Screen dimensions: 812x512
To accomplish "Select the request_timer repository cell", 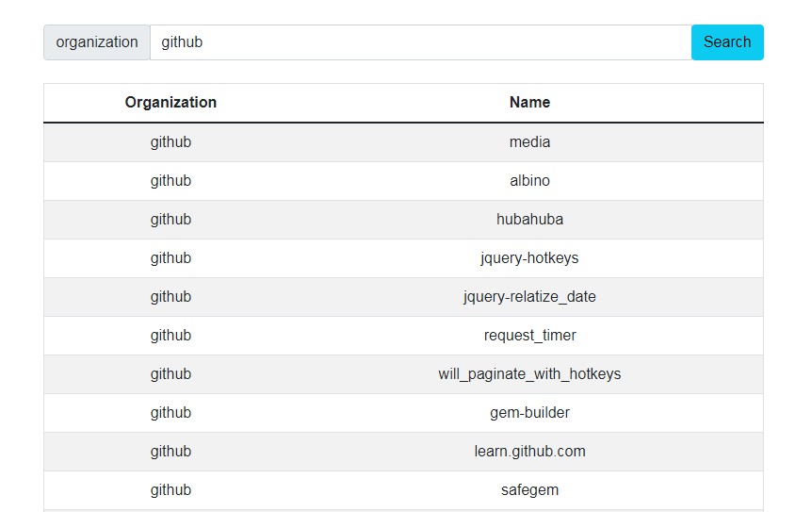I will [529, 336].
